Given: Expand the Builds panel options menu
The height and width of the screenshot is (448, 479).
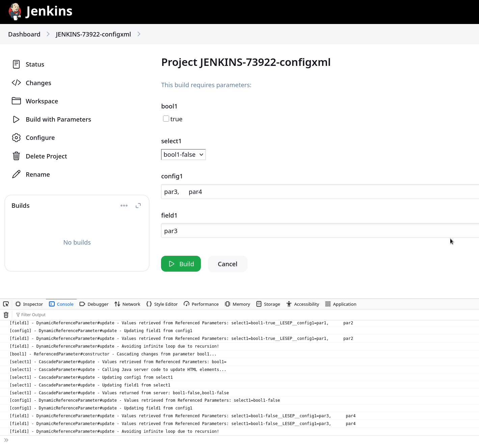Looking at the screenshot, I should [124, 205].
